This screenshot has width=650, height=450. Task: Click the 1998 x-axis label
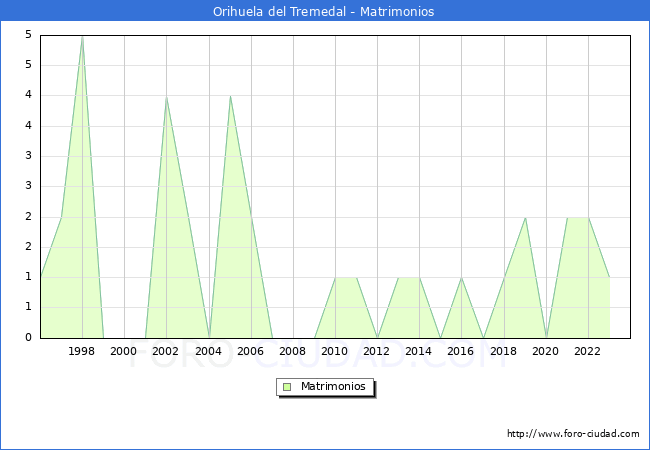[81, 351]
